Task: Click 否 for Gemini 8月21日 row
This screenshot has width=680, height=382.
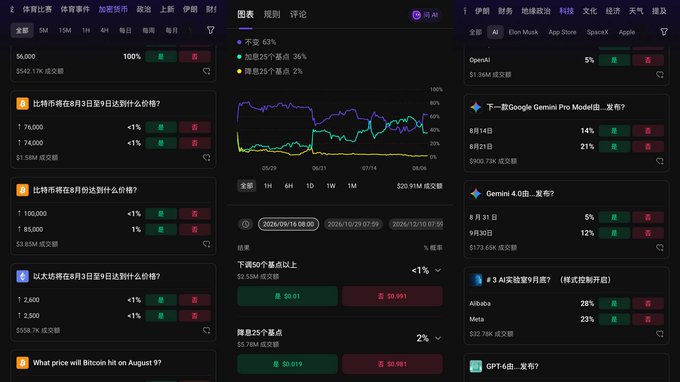Action: point(648,147)
